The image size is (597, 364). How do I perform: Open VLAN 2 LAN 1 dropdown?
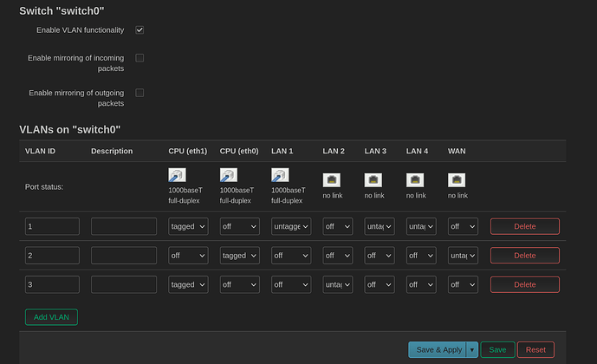pyautogui.click(x=291, y=256)
